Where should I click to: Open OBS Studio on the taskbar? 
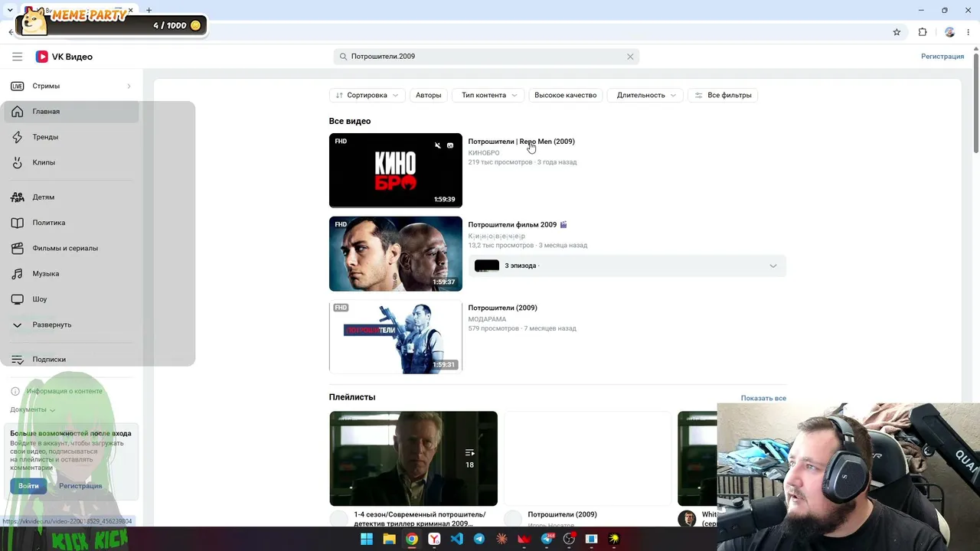[569, 540]
